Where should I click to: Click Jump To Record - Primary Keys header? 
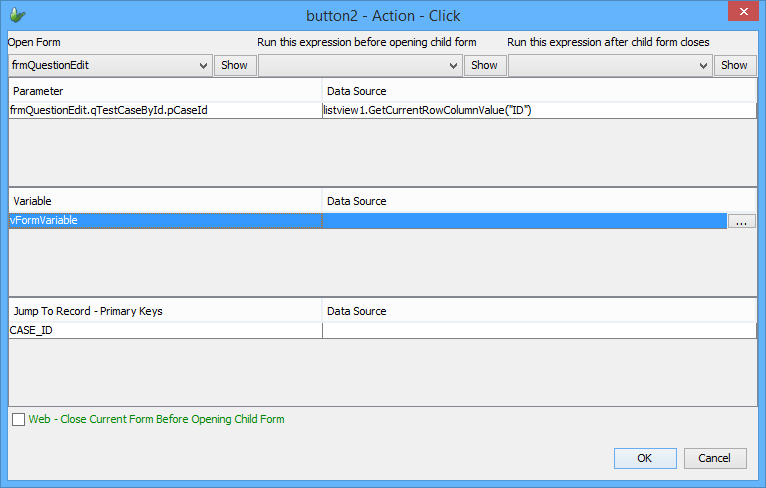click(x=165, y=311)
